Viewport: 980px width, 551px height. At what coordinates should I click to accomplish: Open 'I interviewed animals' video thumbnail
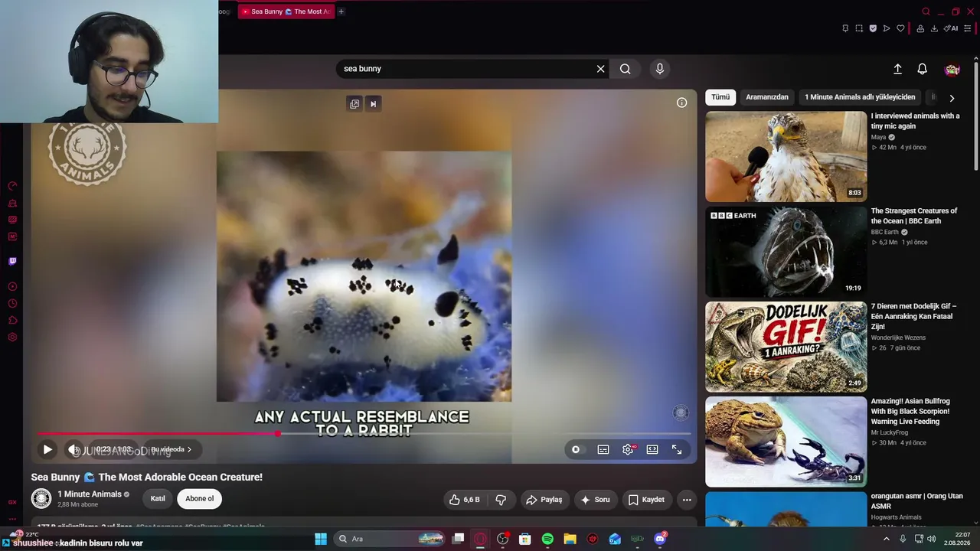coord(786,157)
